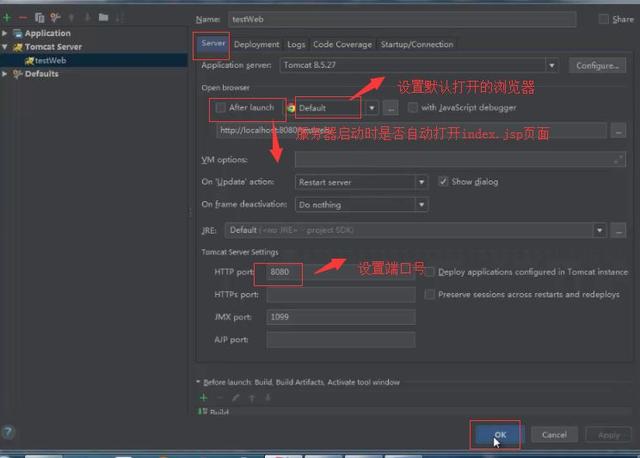This screenshot has height=458, width=640.
Task: Click the Apply button
Action: (609, 435)
